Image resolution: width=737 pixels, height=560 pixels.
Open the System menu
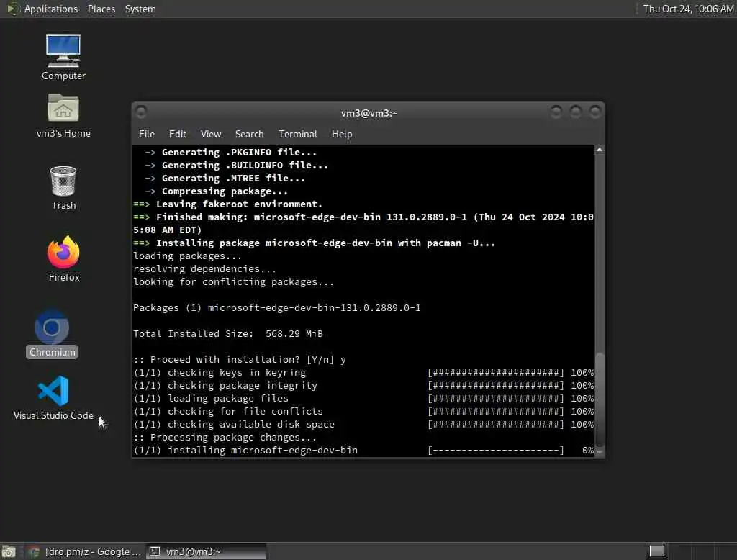[140, 9]
